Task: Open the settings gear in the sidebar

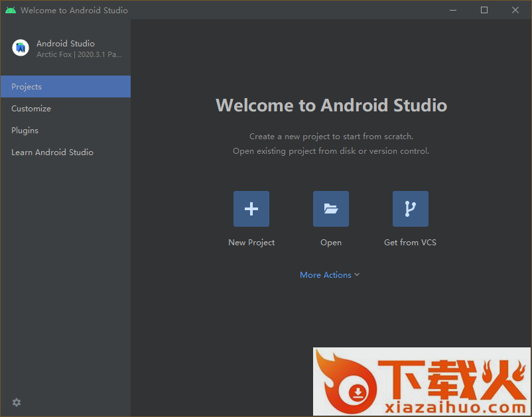Action: (x=17, y=402)
